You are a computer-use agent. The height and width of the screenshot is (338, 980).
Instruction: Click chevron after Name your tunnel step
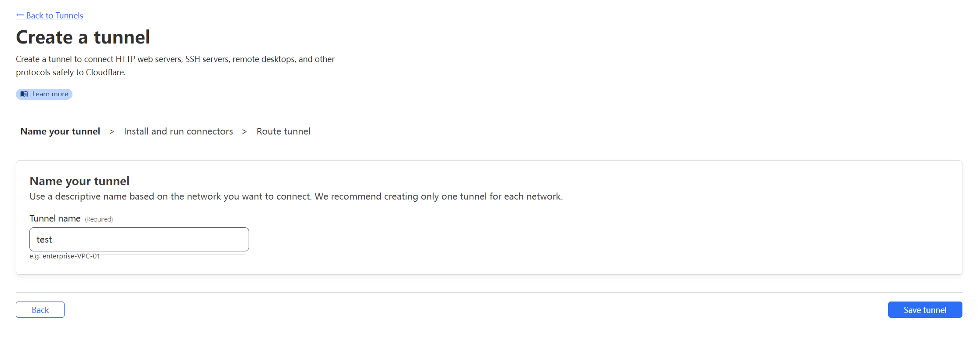[112, 132]
